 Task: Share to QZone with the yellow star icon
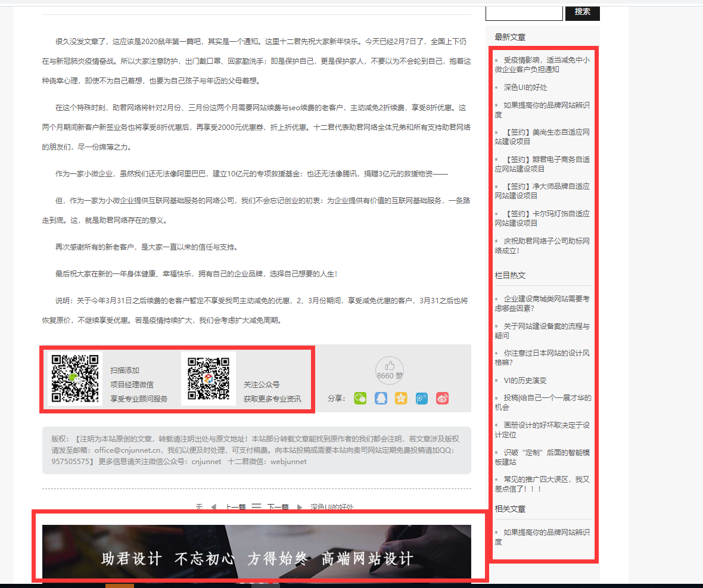[x=401, y=398]
